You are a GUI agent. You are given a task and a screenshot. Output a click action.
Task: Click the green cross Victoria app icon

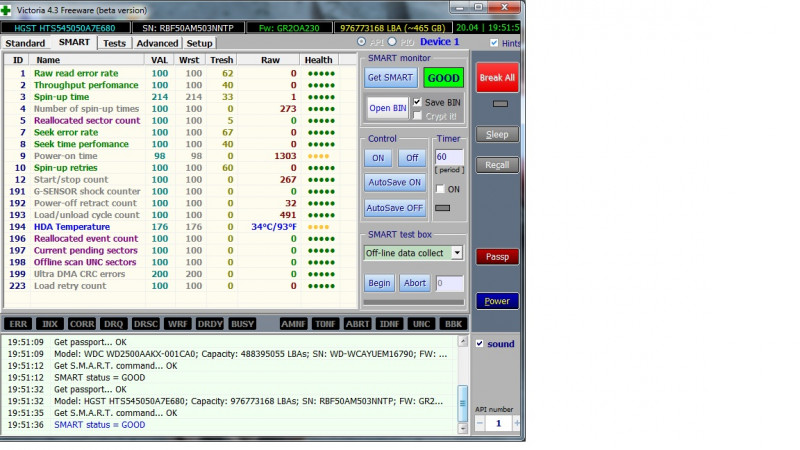(x=9, y=10)
